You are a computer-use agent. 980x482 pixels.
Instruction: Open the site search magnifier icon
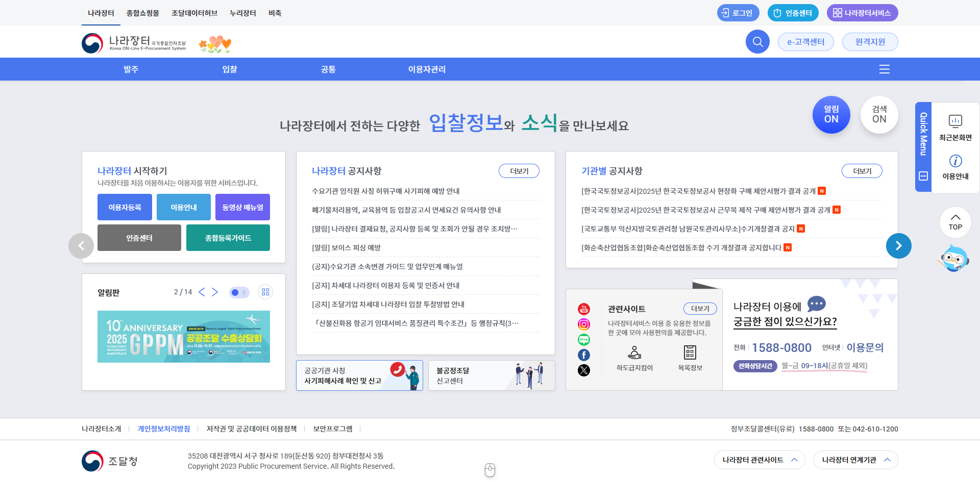point(757,41)
